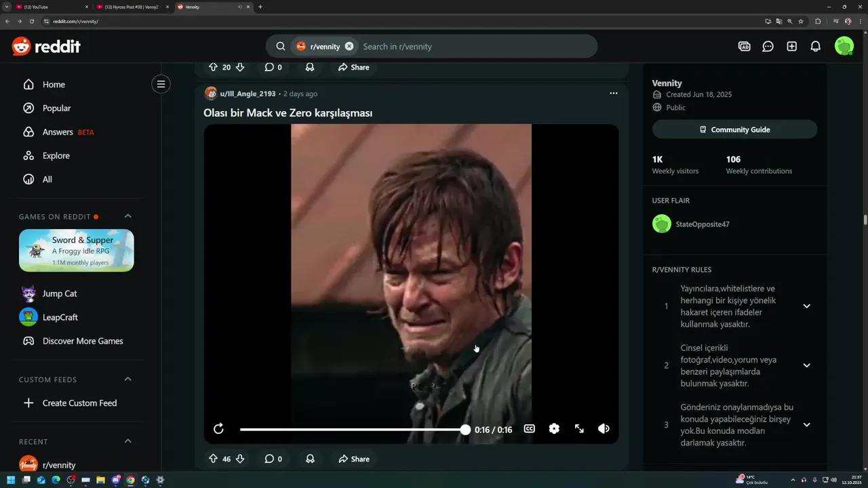This screenshot has height=488, width=868.
Task: Share the Mack ve Zero post
Action: [353, 459]
